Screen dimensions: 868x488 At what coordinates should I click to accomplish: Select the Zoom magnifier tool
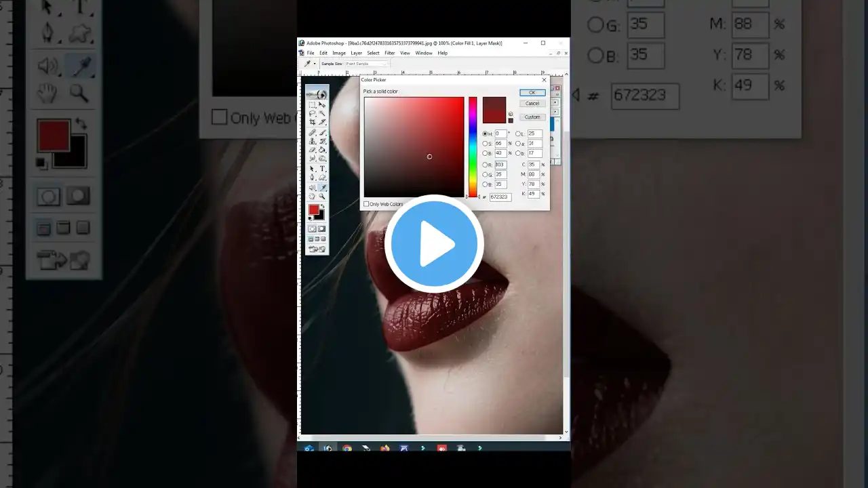[x=322, y=197]
